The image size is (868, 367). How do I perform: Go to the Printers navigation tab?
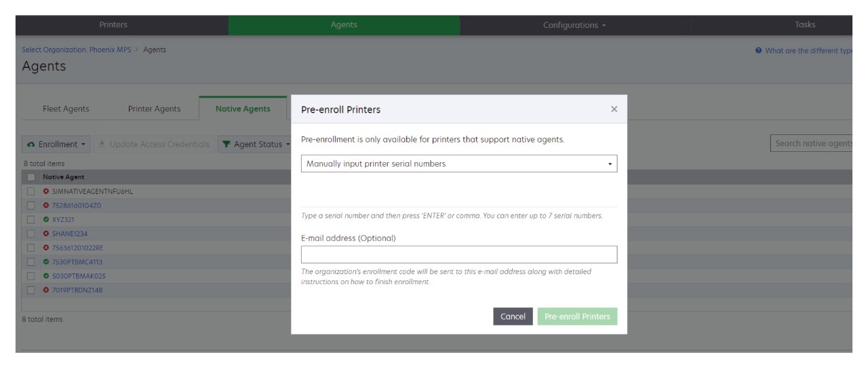[x=113, y=25]
